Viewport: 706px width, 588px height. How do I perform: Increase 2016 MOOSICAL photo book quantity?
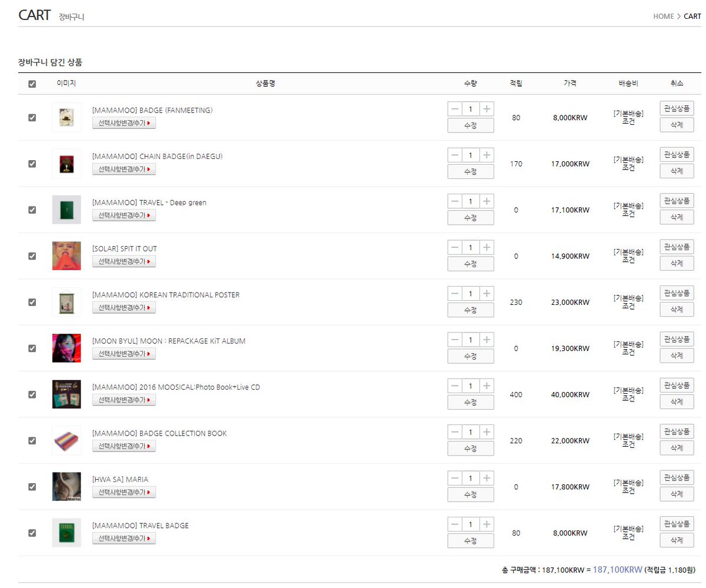pyautogui.click(x=485, y=386)
